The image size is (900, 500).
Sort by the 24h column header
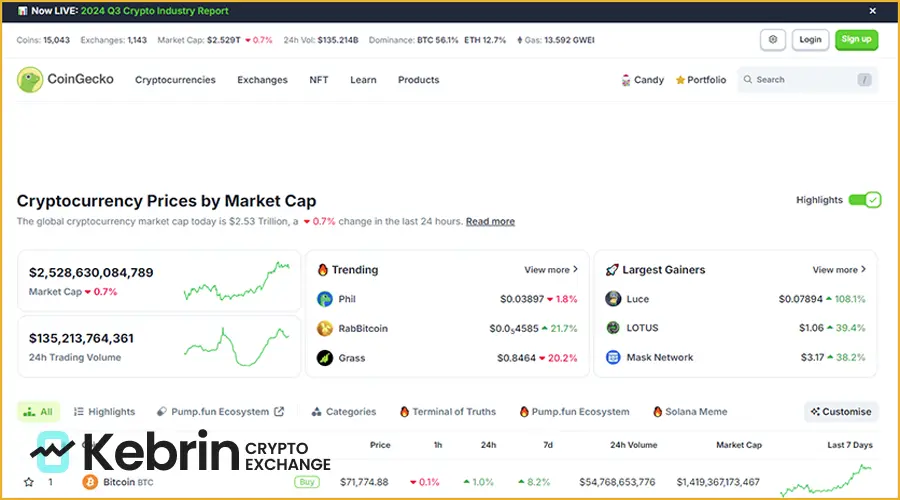488,445
